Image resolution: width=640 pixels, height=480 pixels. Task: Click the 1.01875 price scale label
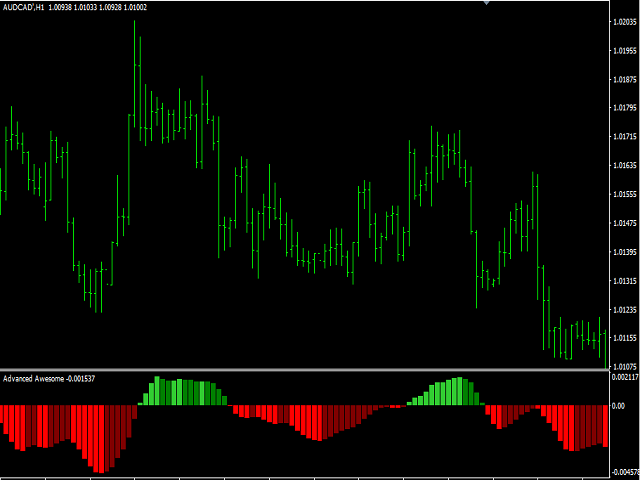pyautogui.click(x=625, y=80)
